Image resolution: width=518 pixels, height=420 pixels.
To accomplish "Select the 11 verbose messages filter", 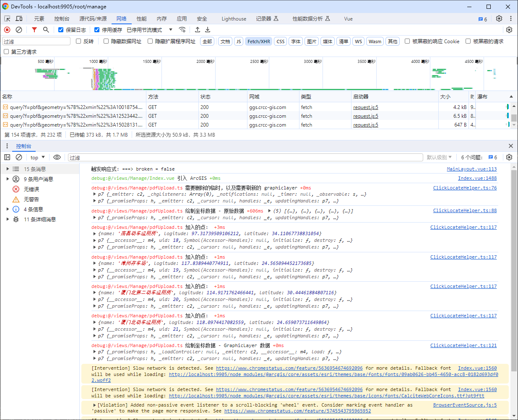I will [39, 219].
